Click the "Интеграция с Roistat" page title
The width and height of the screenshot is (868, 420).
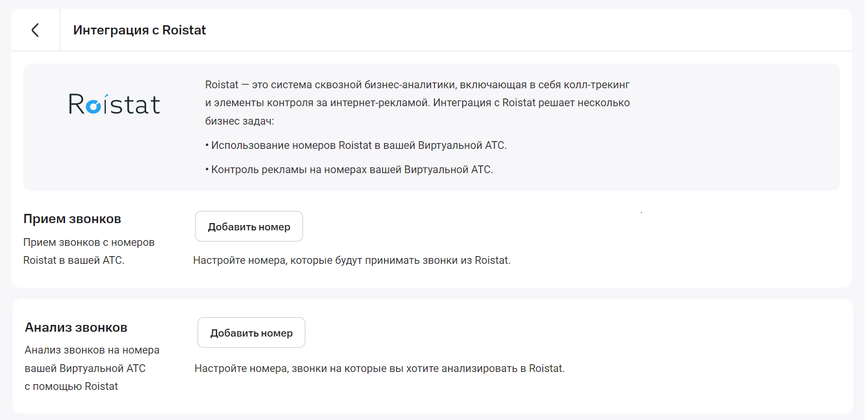pyautogui.click(x=139, y=30)
